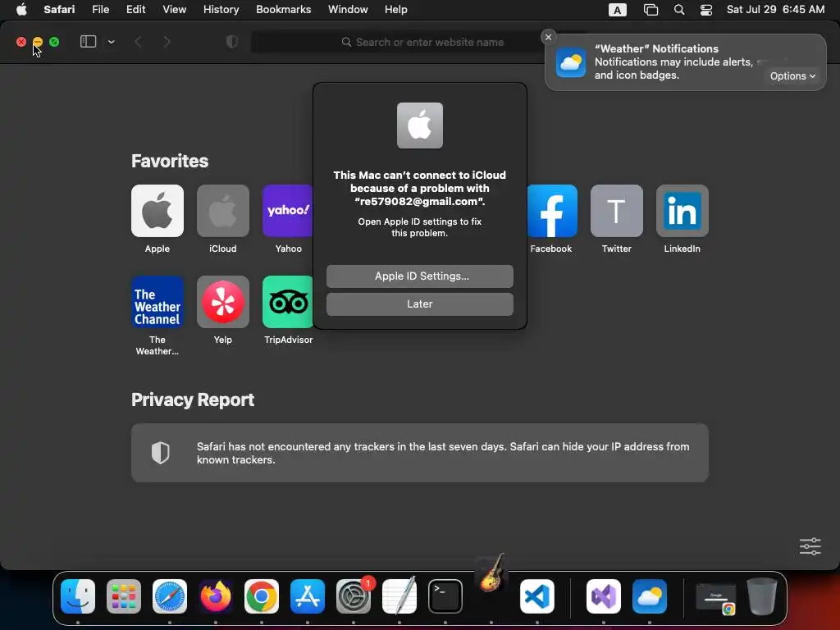
Task: Open the Privacy Report summary card
Action: tap(419, 453)
